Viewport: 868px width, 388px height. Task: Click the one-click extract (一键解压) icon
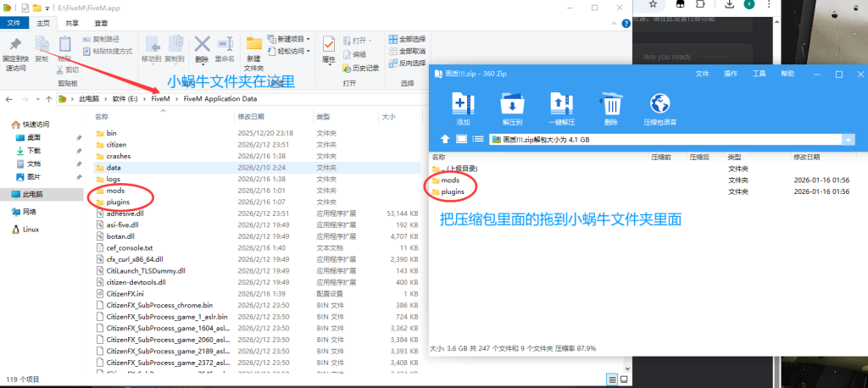click(561, 103)
